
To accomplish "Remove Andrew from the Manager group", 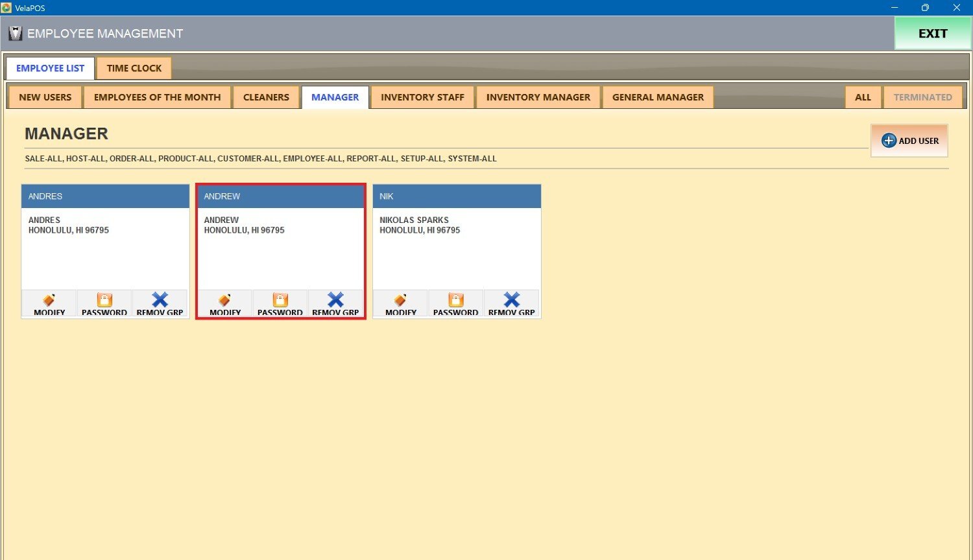I will tap(335, 303).
